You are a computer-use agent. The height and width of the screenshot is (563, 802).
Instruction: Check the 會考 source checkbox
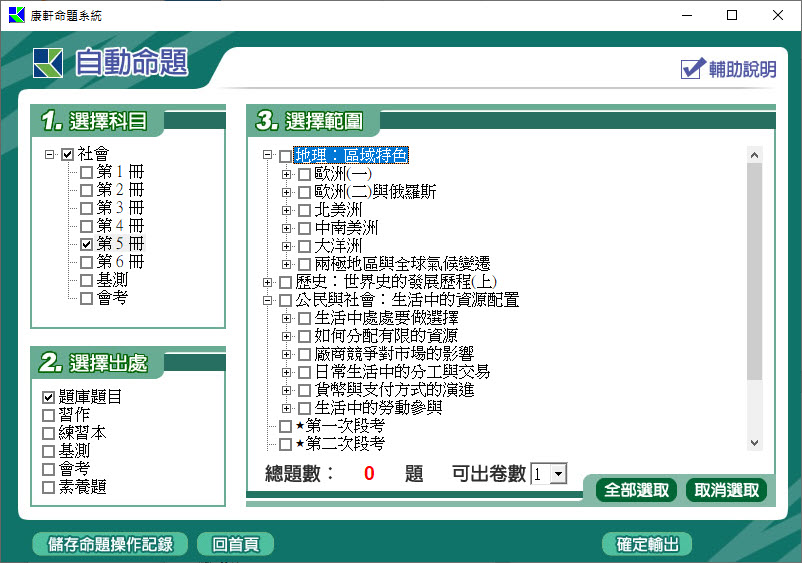(49, 470)
